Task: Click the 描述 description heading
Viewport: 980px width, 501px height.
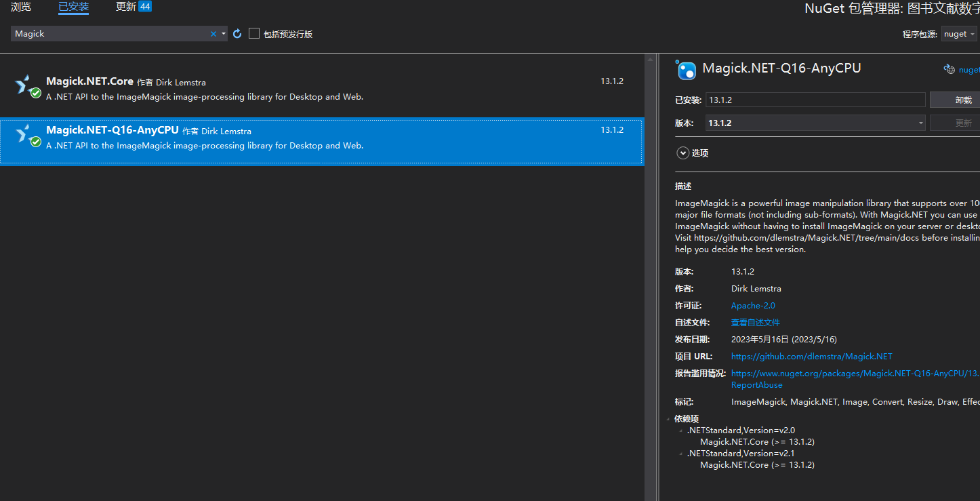Action: (683, 186)
